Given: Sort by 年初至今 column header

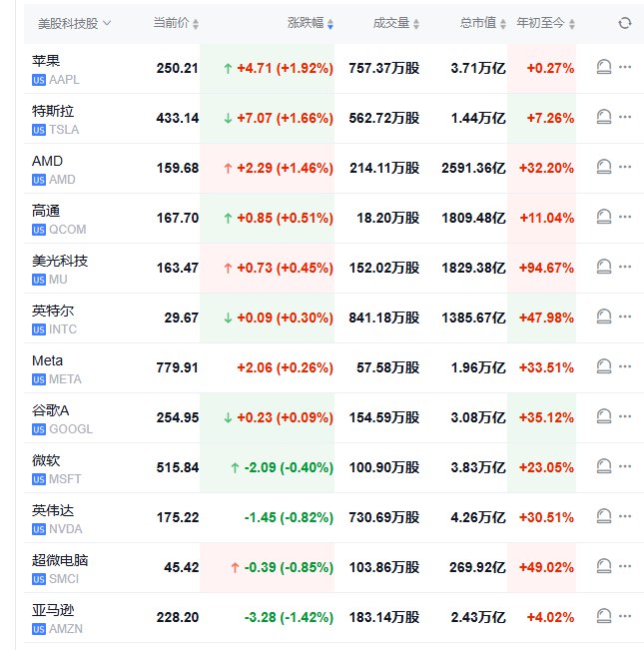Looking at the screenshot, I should pos(546,23).
